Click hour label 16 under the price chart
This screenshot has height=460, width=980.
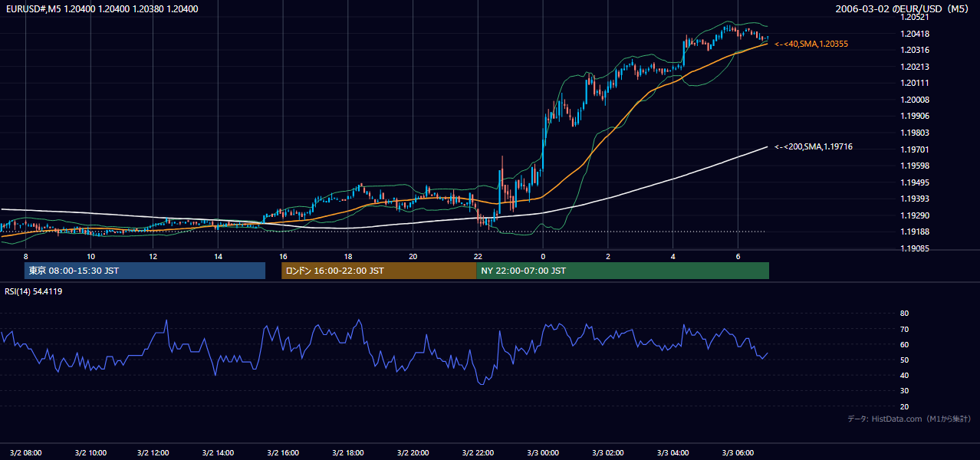click(x=283, y=256)
